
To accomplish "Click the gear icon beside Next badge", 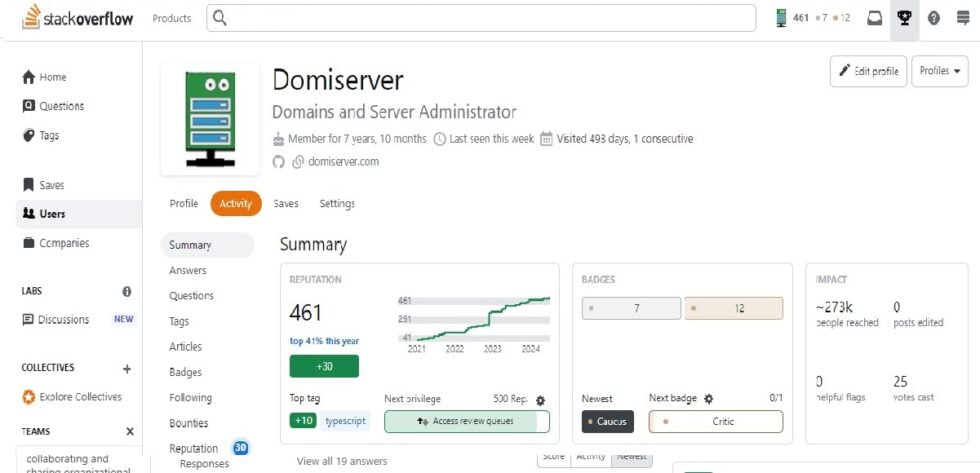I will [709, 399].
